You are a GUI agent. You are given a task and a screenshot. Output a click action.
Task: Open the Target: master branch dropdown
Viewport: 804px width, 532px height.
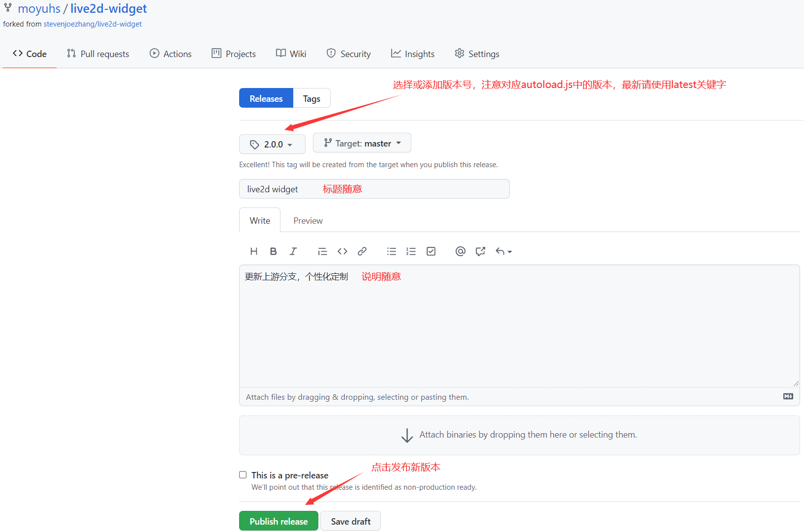[x=362, y=143]
